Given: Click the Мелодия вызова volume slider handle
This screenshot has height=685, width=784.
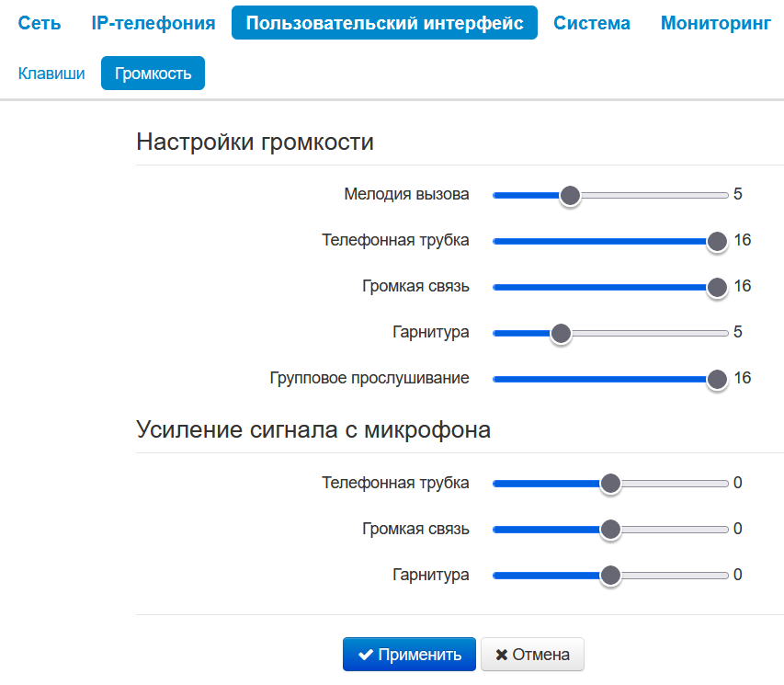Looking at the screenshot, I should pos(570,195).
